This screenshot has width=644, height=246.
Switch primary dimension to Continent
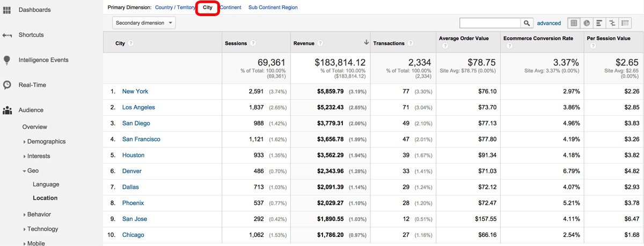(x=230, y=8)
